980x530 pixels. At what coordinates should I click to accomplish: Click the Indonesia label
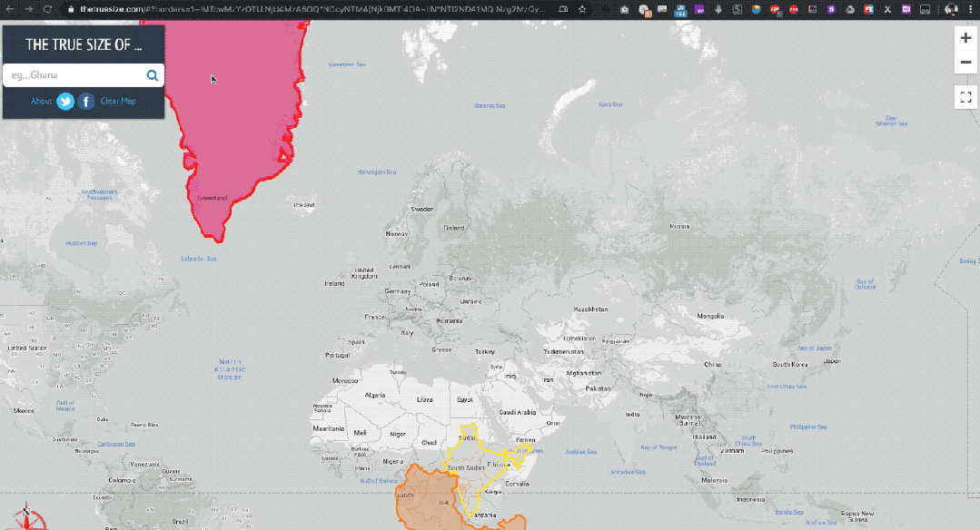[x=750, y=499]
